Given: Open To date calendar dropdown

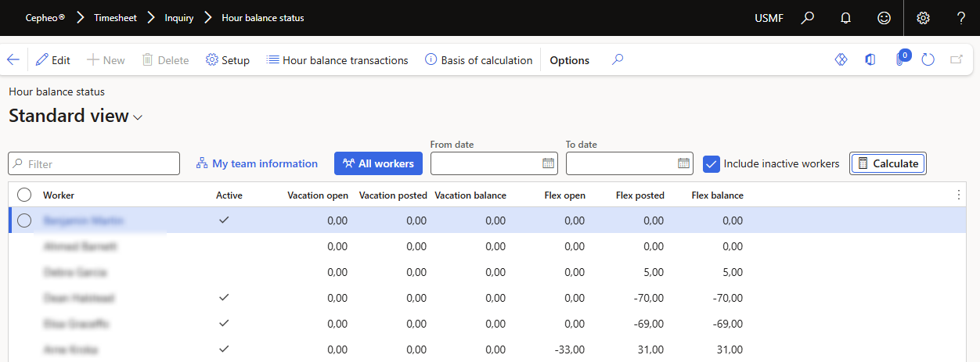Looking at the screenshot, I should pyautogui.click(x=683, y=163).
